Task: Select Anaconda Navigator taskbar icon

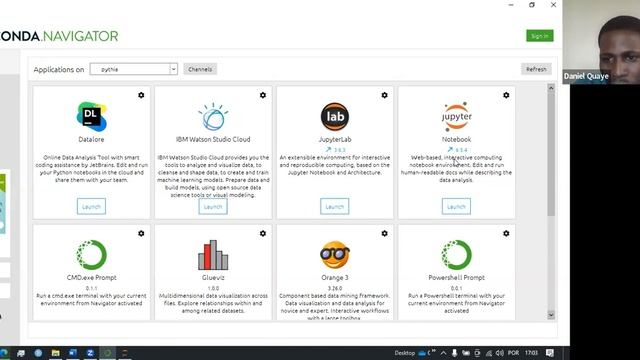Action: (x=108, y=353)
